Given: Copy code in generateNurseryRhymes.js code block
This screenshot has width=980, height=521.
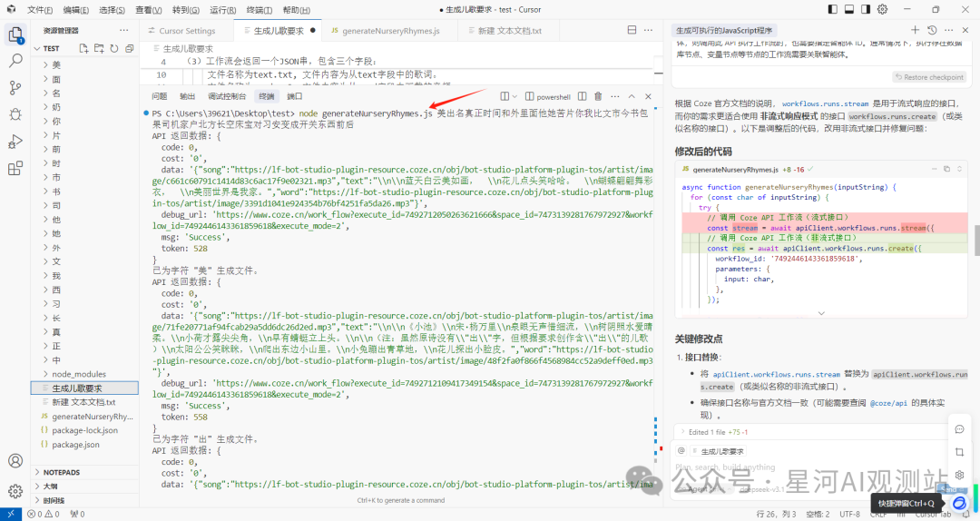Looking at the screenshot, I should tap(946, 169).
